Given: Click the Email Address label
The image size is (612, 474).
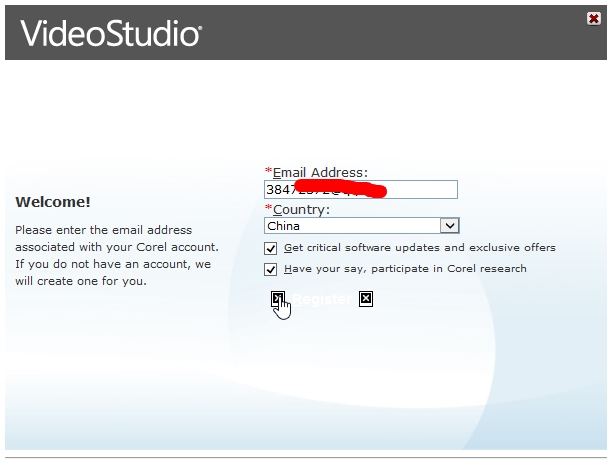Looking at the screenshot, I should pyautogui.click(x=317, y=172).
